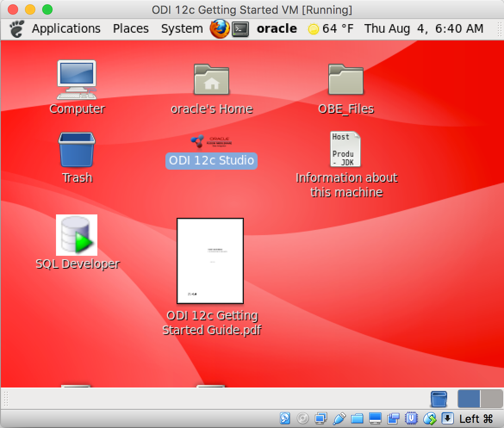Click the oracle user name in panel
504x428 pixels.
tap(277, 28)
